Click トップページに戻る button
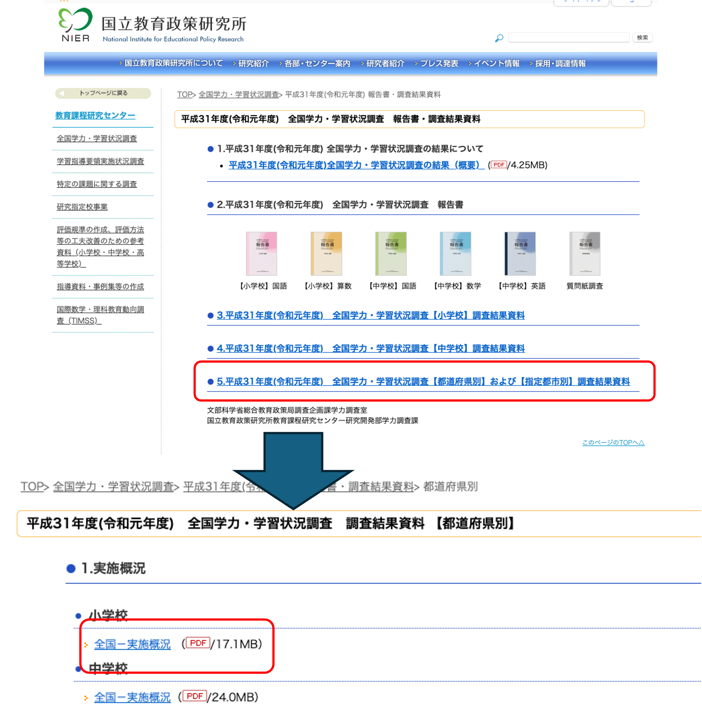702x728 pixels. [x=103, y=93]
